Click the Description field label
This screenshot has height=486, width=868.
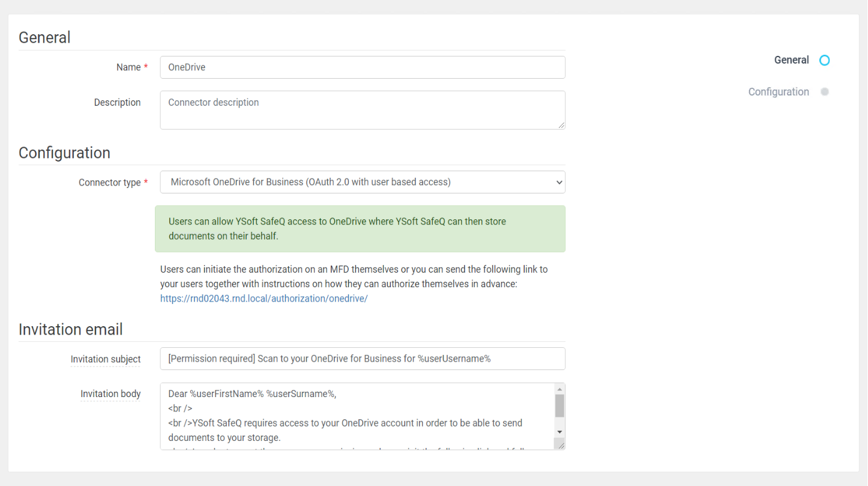point(117,103)
